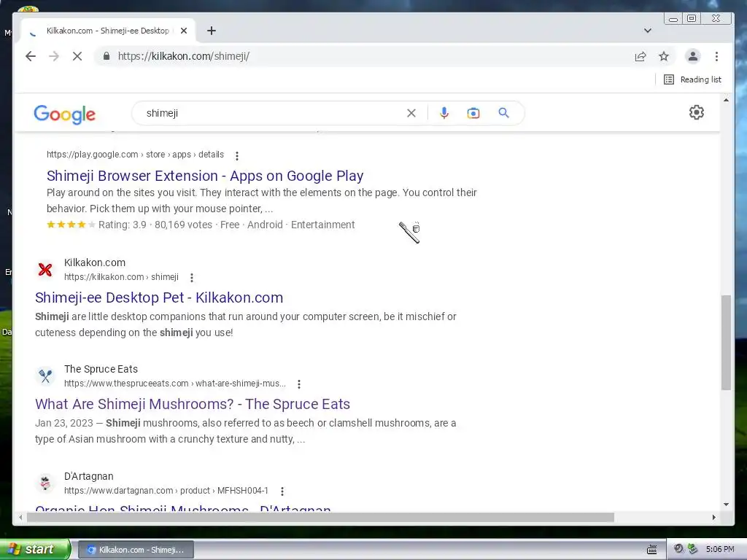
Task: Open options for Spruce Eats result
Action: (298, 384)
